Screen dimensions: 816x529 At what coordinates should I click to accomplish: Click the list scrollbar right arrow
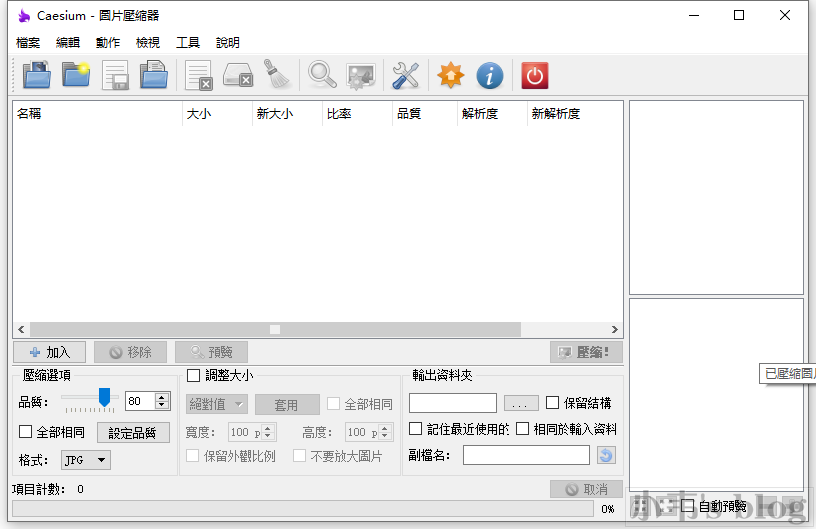(615, 329)
